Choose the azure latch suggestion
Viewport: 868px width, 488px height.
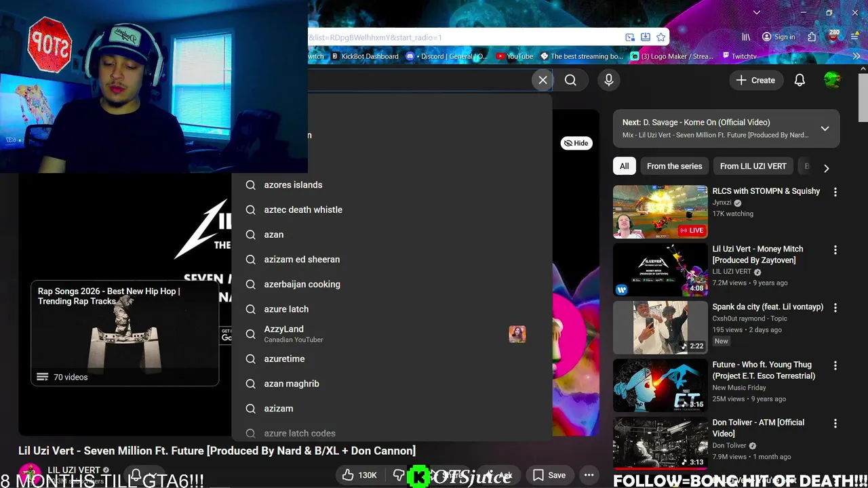(x=392, y=309)
